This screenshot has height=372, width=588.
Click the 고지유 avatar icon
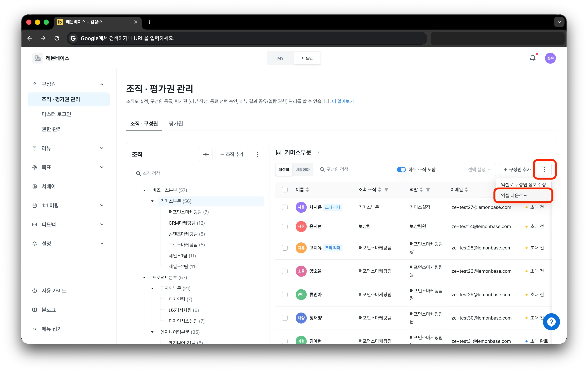click(301, 248)
